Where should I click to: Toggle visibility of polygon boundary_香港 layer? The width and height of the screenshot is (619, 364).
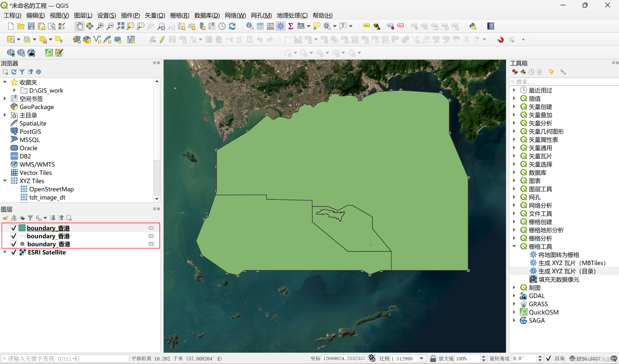click(x=14, y=228)
